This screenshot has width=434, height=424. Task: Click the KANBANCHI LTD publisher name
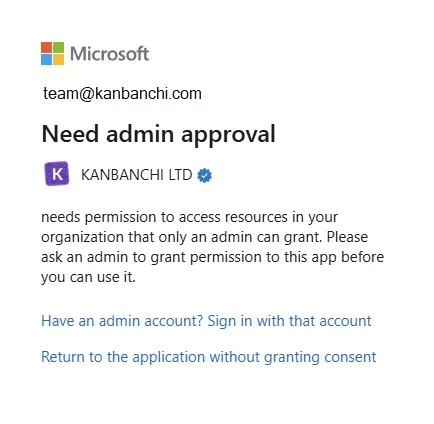click(x=137, y=175)
